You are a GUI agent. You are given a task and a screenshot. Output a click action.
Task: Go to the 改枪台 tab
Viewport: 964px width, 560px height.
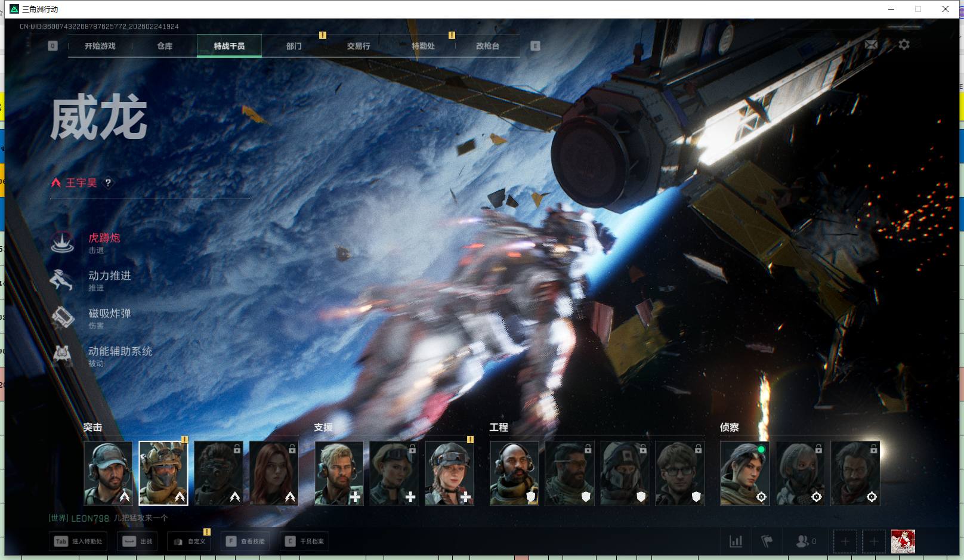pos(487,46)
